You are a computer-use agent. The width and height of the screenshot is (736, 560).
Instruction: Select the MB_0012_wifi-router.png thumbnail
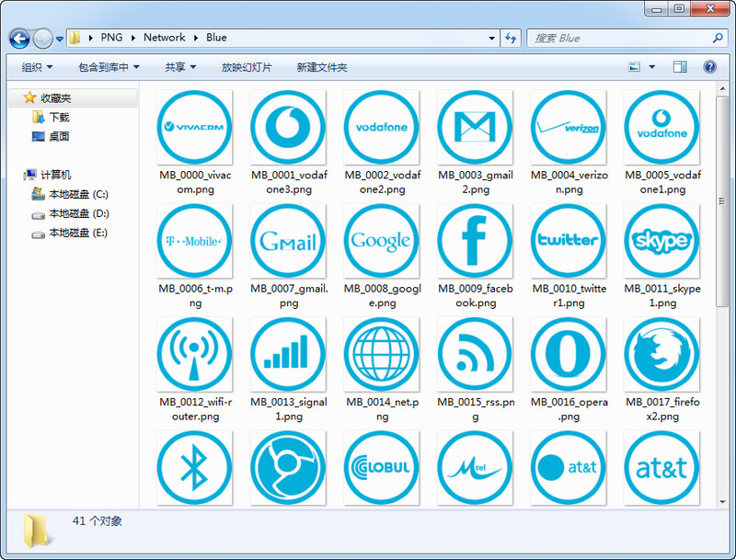(194, 355)
